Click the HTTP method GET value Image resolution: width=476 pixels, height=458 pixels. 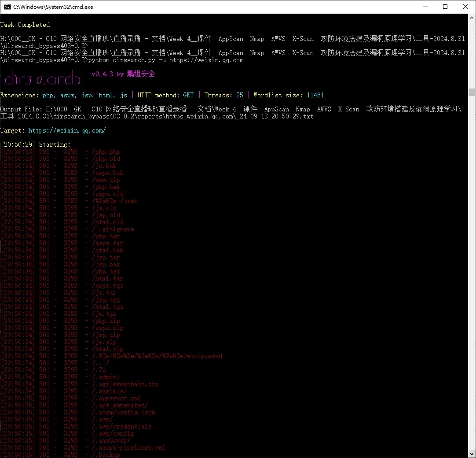coord(188,95)
